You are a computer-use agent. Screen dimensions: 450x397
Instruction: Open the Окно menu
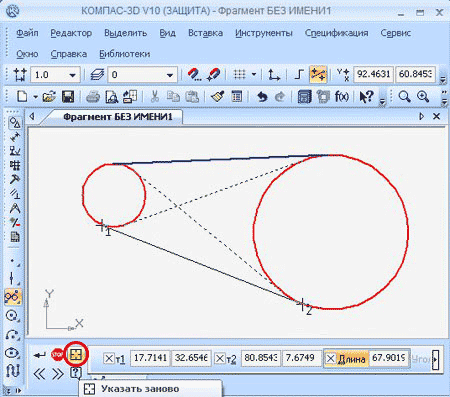coord(27,54)
